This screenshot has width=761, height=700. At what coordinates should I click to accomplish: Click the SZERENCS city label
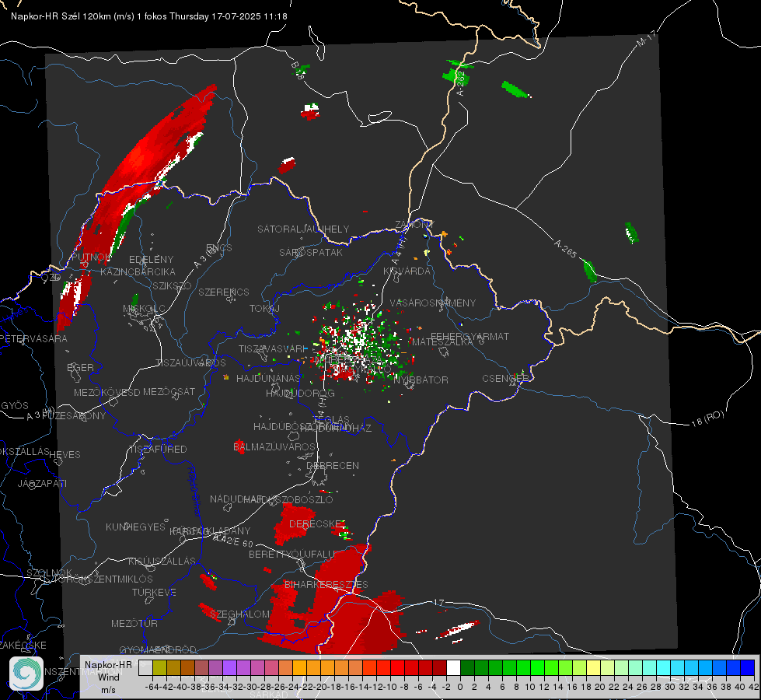(224, 292)
